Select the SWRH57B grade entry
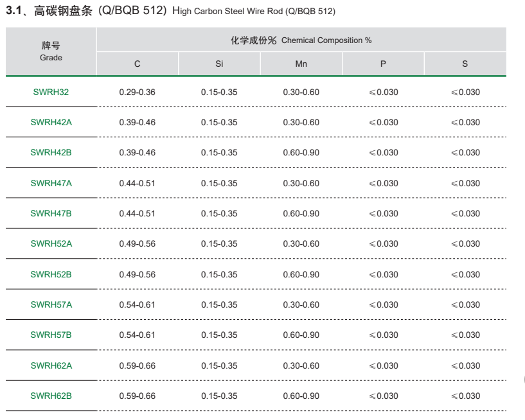The height and width of the screenshot is (420, 525). (51, 335)
